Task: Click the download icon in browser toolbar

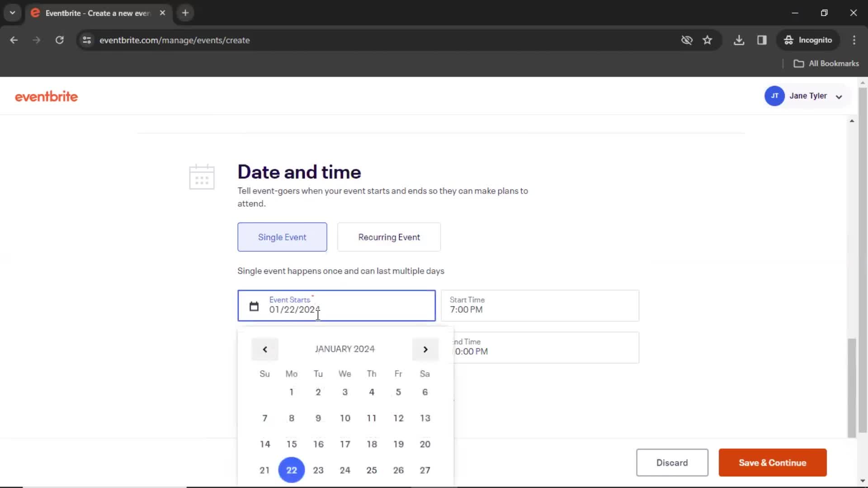Action: pos(739,40)
